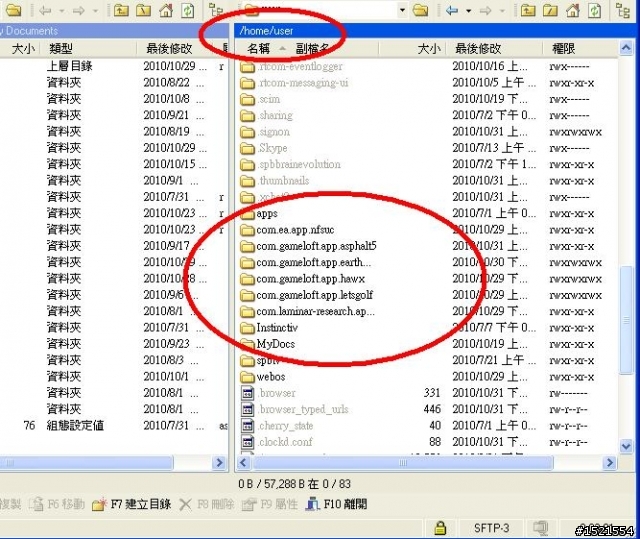Go back in remote panel history
Viewport: 640px width, 539px height.
coord(452,10)
